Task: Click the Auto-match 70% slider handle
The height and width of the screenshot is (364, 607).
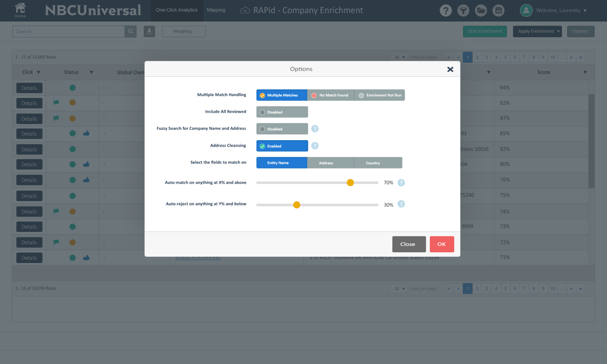Action: [x=350, y=183]
